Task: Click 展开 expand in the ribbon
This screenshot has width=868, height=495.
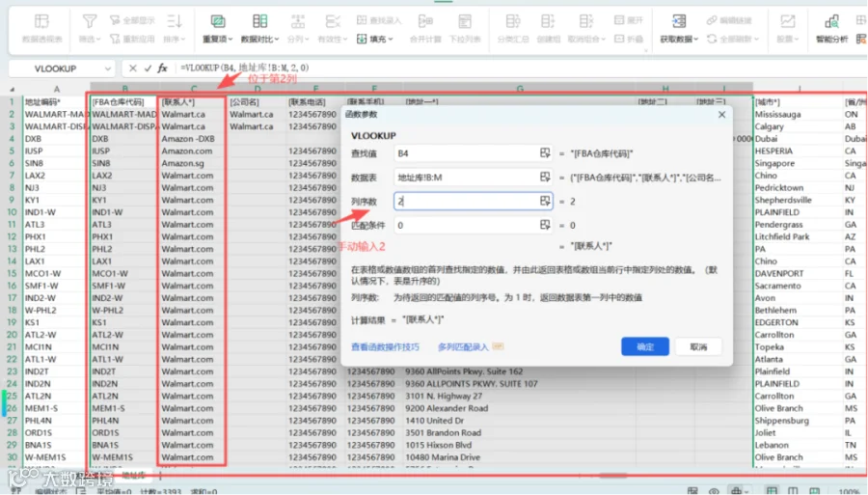Action: click(628, 20)
